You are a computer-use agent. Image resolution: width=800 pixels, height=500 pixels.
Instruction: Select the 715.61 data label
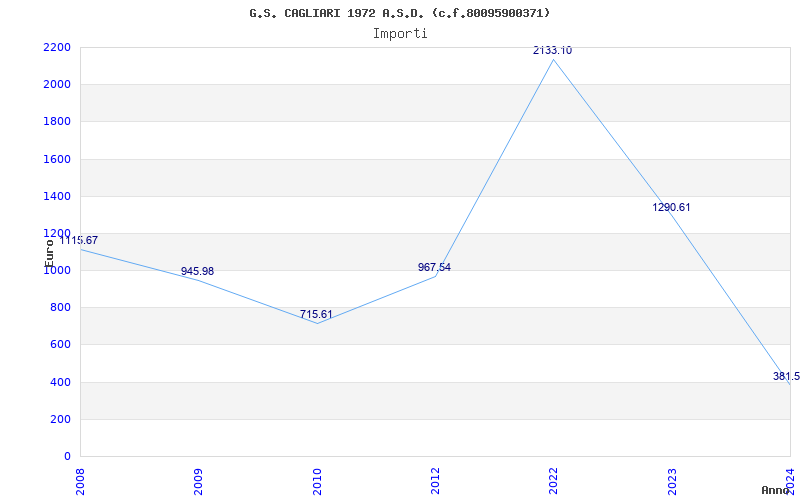coord(316,314)
